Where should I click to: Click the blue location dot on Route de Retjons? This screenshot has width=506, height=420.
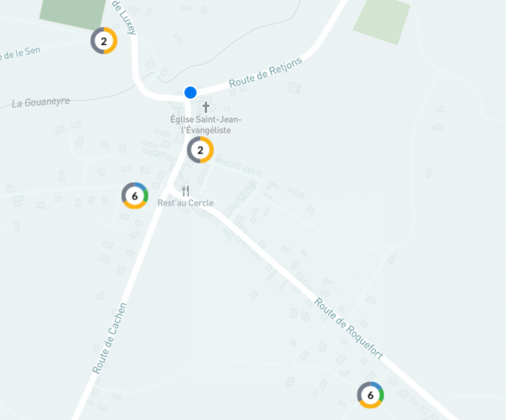click(x=190, y=93)
